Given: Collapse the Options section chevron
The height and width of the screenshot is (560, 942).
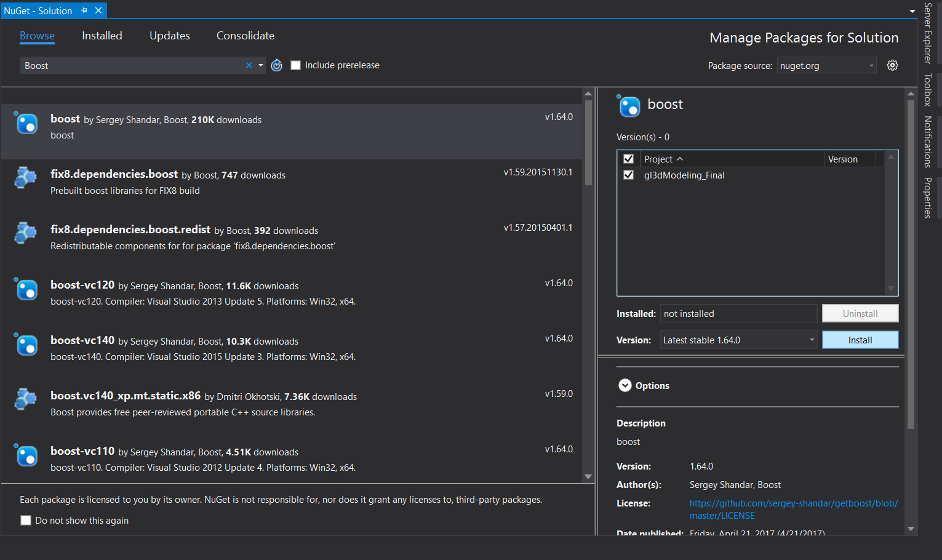Looking at the screenshot, I should click(625, 385).
